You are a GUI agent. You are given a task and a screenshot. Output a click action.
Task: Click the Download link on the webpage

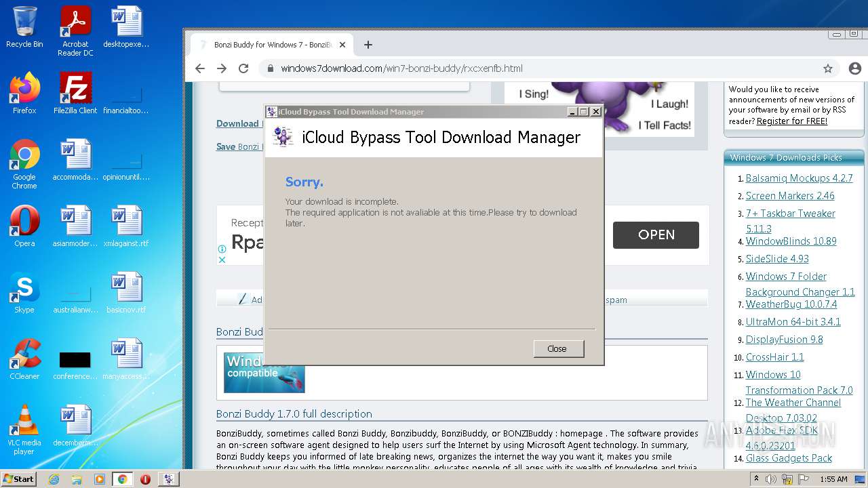238,123
